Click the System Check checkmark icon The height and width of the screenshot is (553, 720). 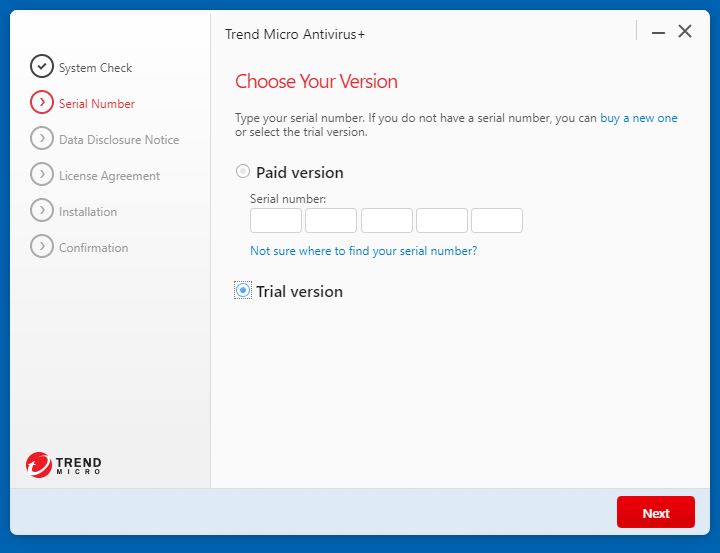click(x=42, y=66)
